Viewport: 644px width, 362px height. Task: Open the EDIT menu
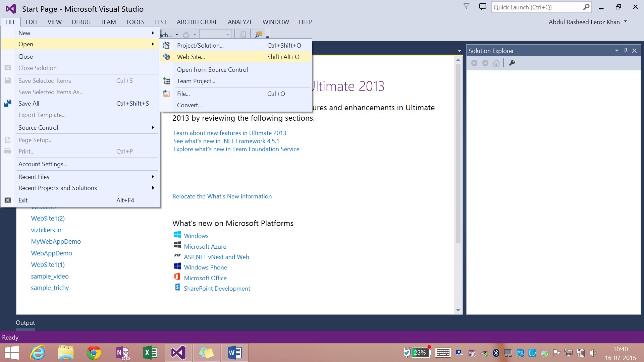tap(32, 22)
